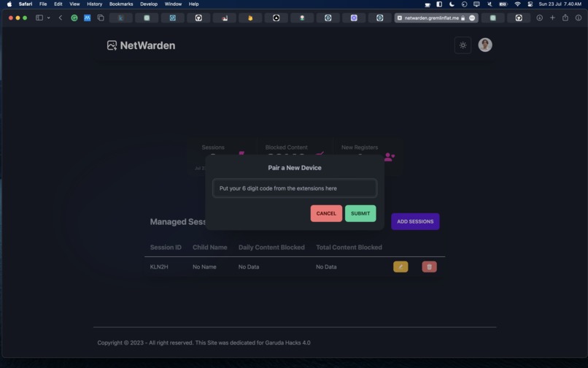Click the Child Name column header
The image size is (588, 368).
pyautogui.click(x=209, y=247)
